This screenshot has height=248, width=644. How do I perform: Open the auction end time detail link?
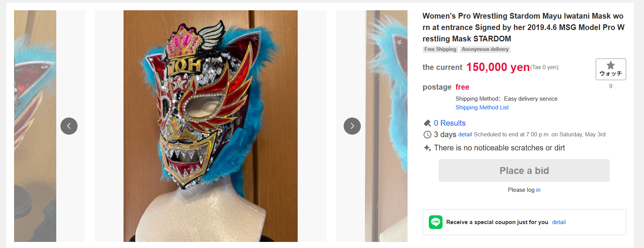465,134
